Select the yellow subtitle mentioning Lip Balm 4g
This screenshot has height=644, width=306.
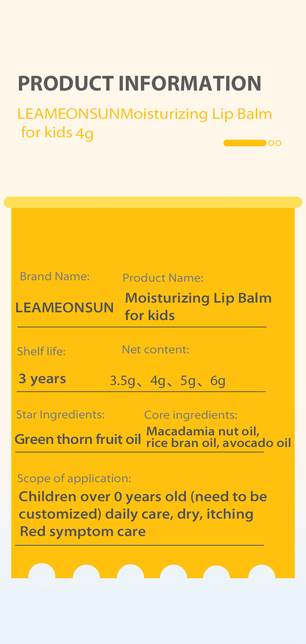click(144, 123)
